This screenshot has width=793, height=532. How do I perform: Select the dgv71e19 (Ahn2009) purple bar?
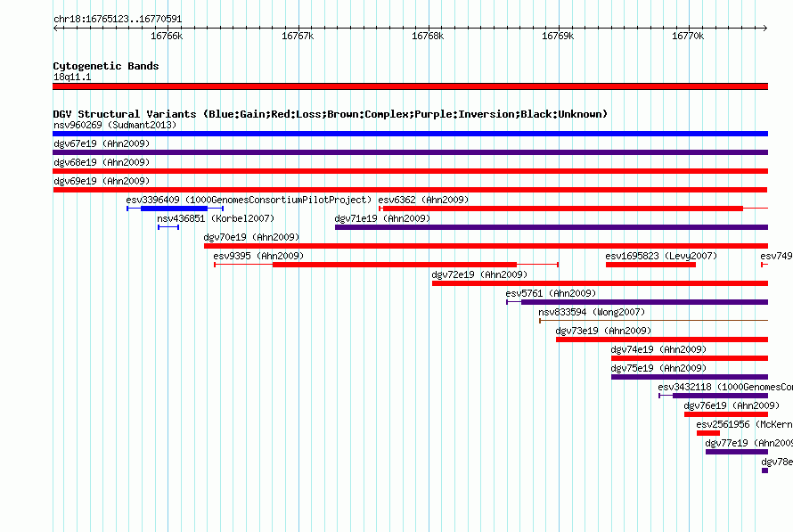(552, 227)
